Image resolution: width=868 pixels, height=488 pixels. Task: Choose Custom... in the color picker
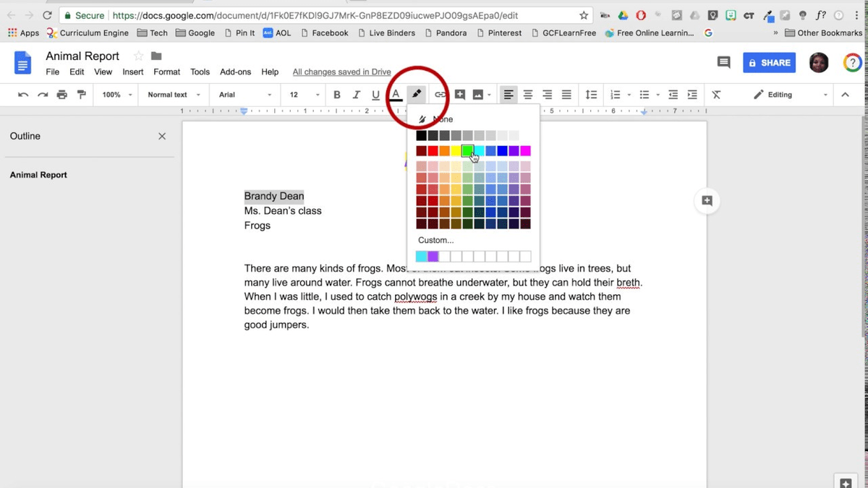point(435,240)
